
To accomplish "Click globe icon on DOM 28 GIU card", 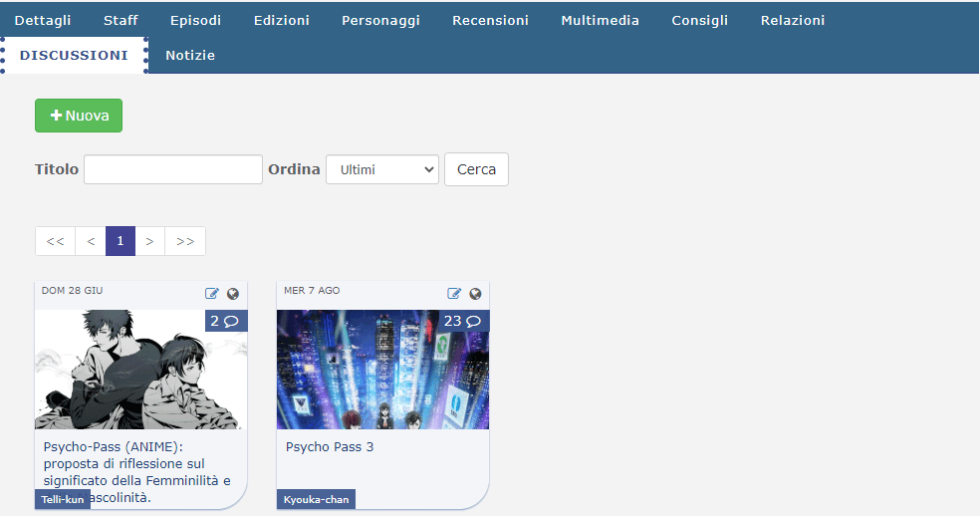I will click(x=233, y=294).
